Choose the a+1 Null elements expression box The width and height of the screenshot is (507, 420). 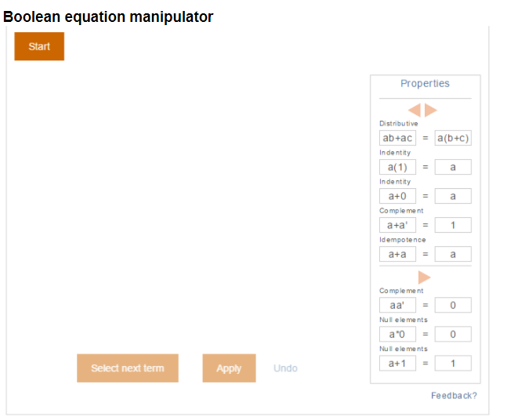397,363
